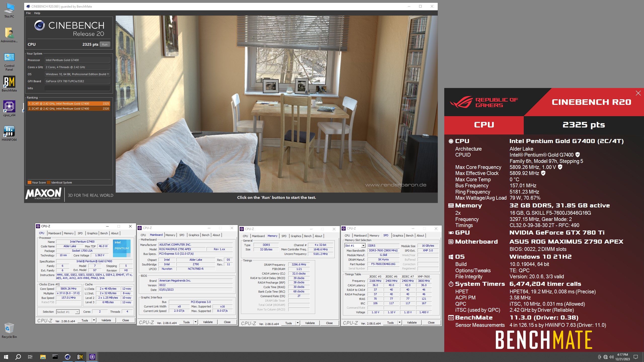Open taskbar Search magnifier
Image resolution: width=644 pixels, height=362 pixels.
[x=18, y=357]
